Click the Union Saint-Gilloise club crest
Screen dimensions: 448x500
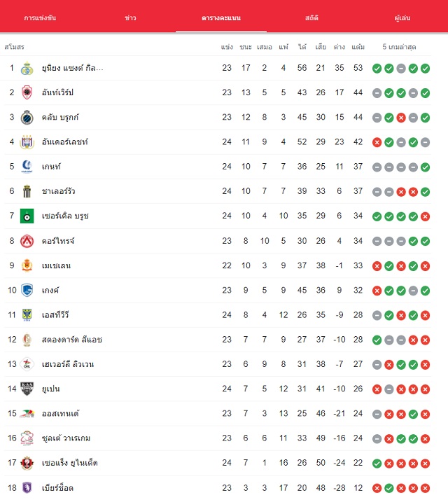[27, 68]
